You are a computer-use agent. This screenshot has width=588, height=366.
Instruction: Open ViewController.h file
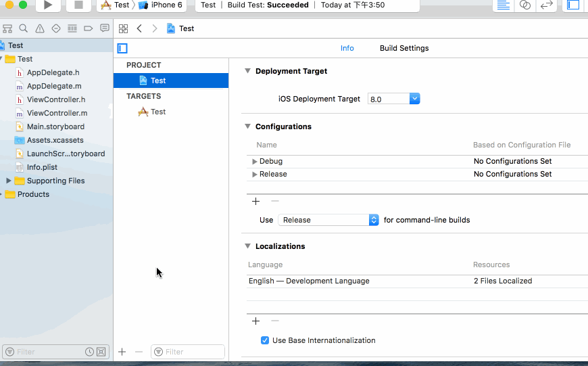56,99
